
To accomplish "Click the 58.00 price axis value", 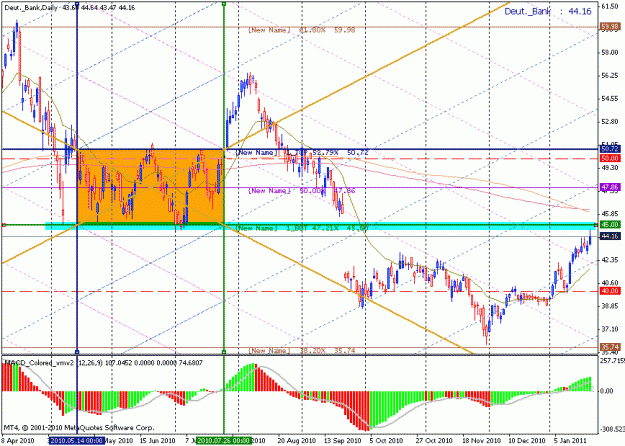I will [610, 53].
